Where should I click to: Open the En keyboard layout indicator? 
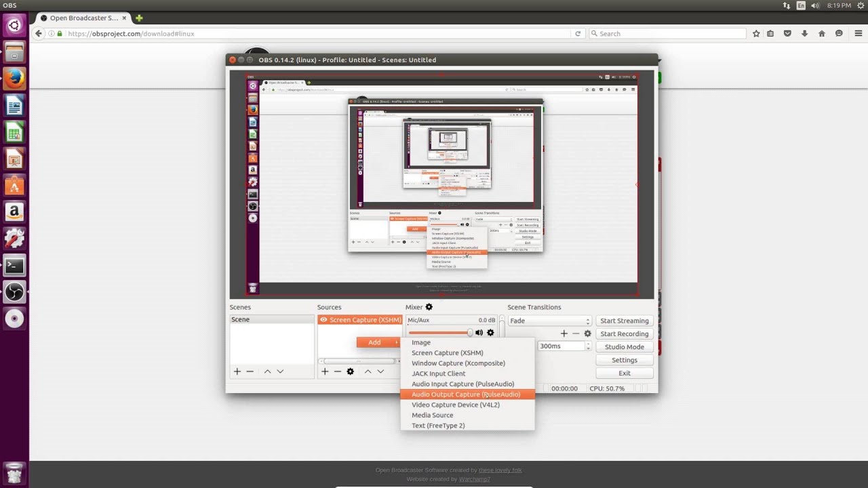801,5
